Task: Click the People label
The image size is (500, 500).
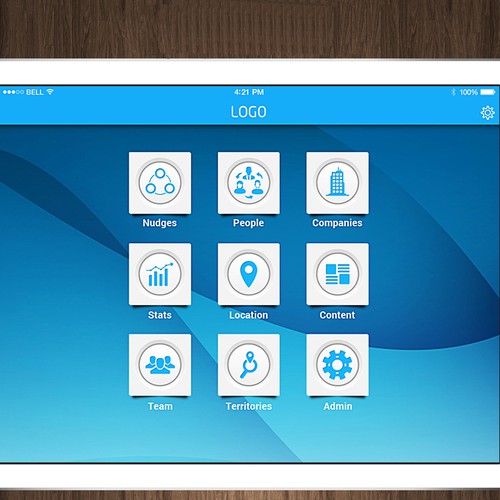Action: (248, 223)
